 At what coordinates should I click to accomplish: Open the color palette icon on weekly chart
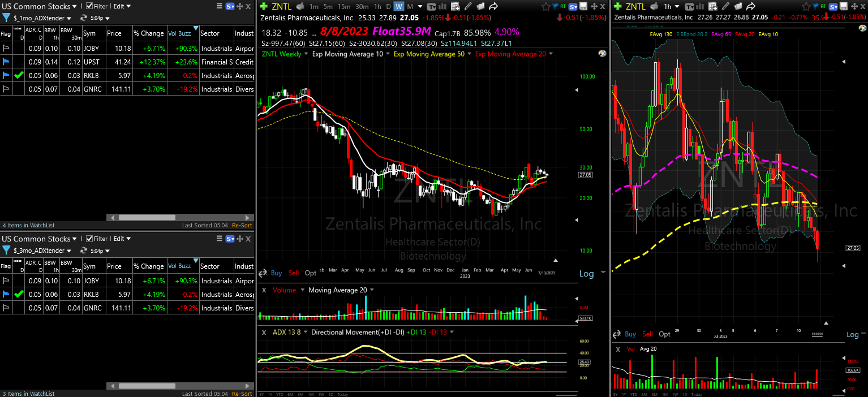click(x=602, y=54)
